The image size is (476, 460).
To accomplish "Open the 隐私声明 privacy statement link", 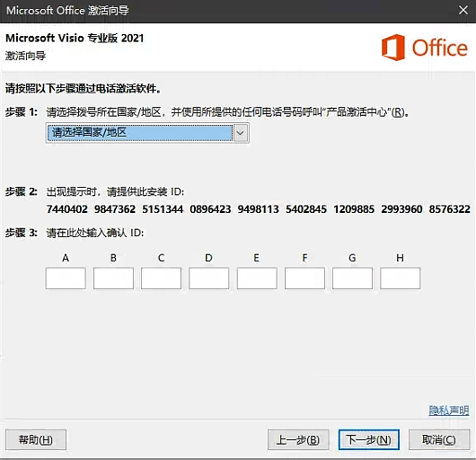I will (x=449, y=411).
